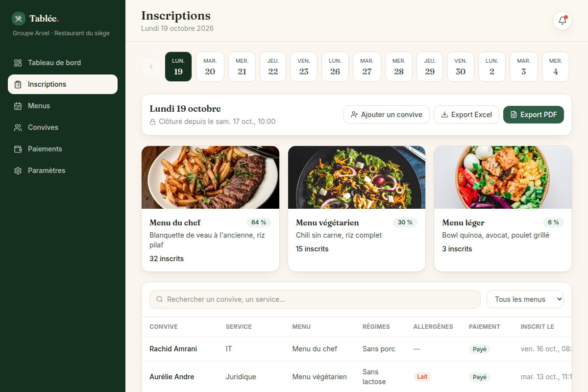This screenshot has width=588, height=392.
Task: Click the 30 % badge
Action: point(405,222)
